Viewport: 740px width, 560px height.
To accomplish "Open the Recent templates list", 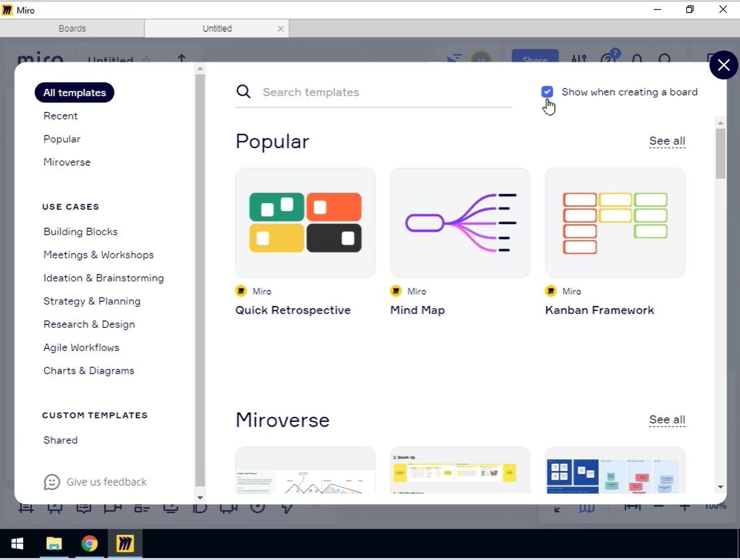I will [60, 115].
